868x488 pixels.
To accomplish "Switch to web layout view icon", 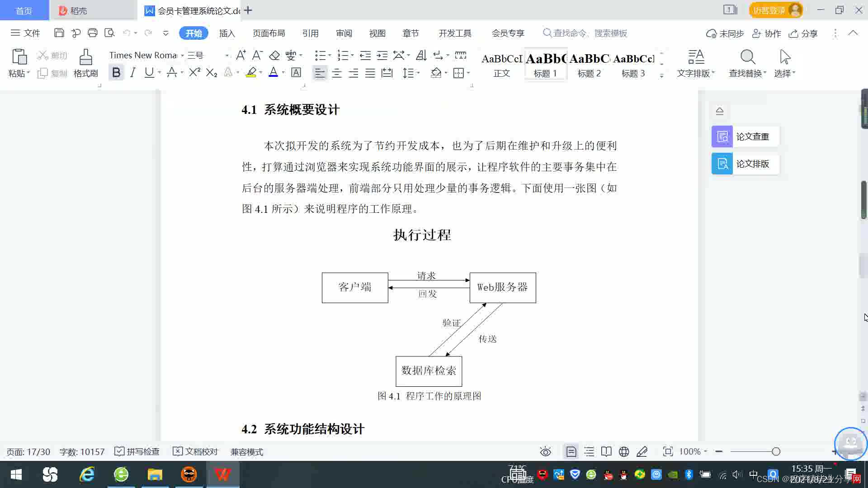I will click(624, 452).
